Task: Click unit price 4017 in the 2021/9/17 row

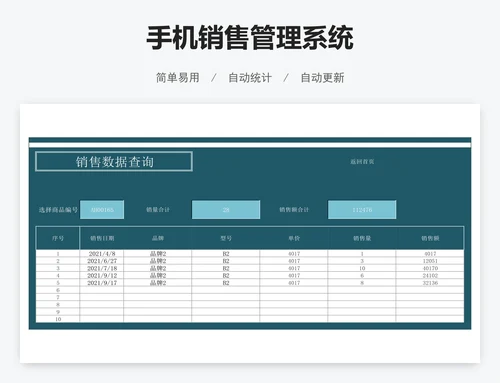Action: pyautogui.click(x=294, y=283)
